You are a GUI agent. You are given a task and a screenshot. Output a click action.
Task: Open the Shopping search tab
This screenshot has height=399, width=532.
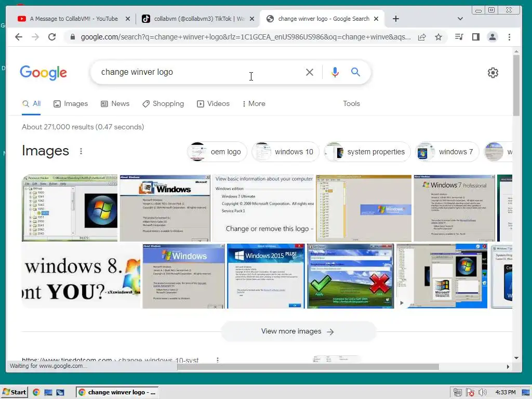click(163, 104)
